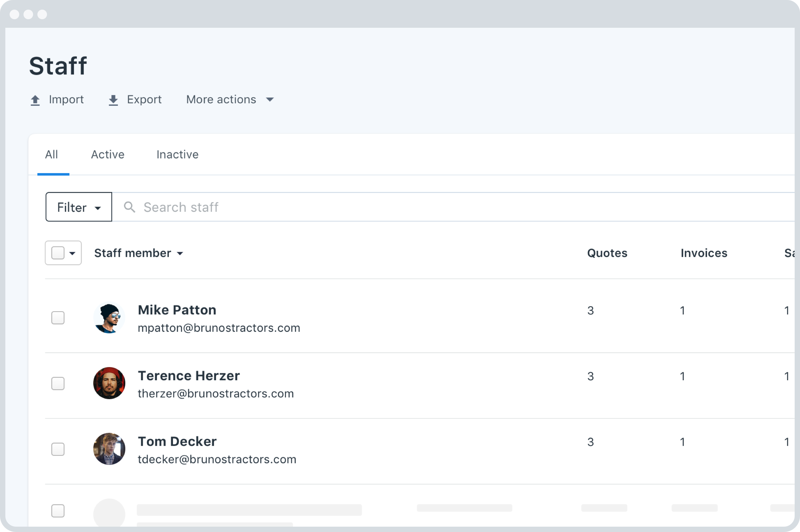Click the Export icon to download staff
This screenshot has width=800, height=532.
tap(114, 100)
